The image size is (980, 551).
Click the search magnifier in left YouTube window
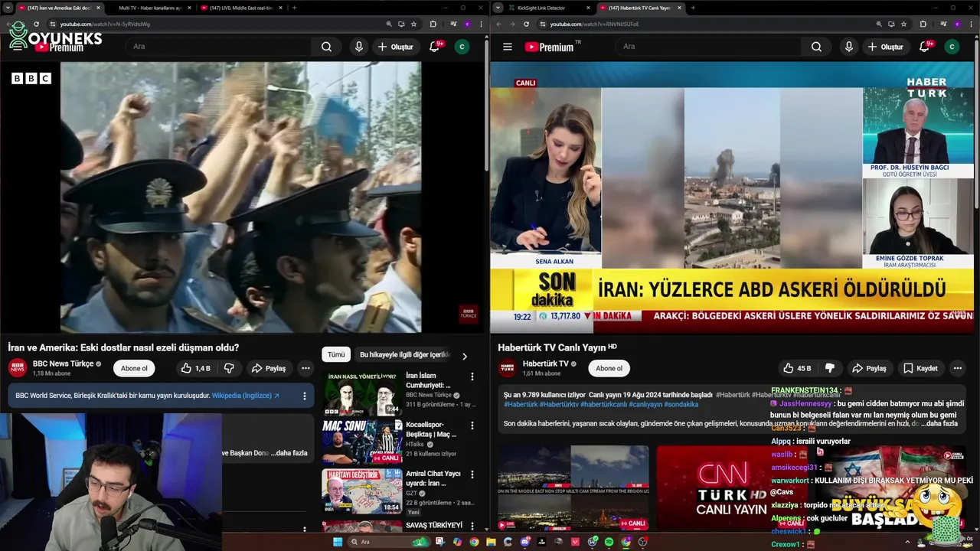point(326,47)
